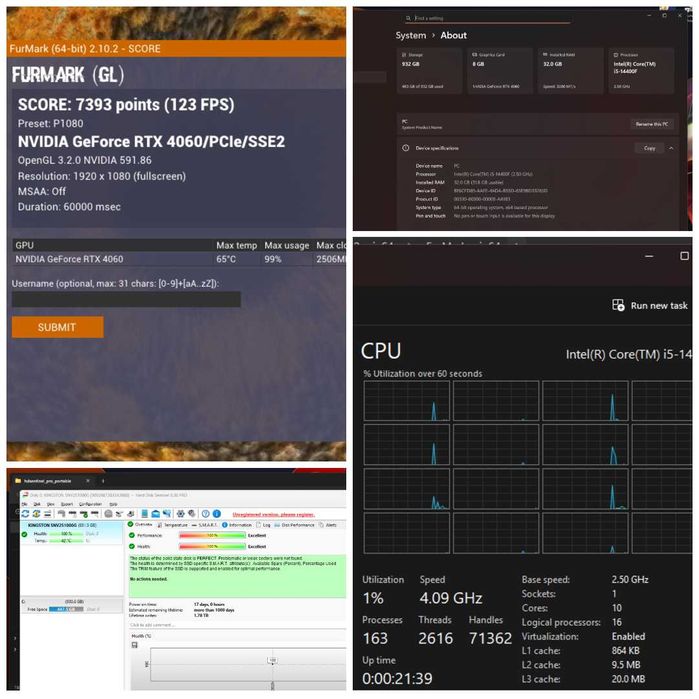Open the Disk menu in Hard Disk Sentinel
699x699 pixels.
coord(37,504)
